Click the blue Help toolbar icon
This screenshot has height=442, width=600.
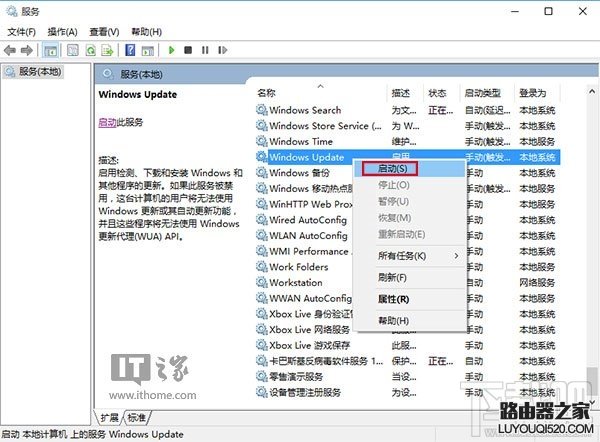click(130, 50)
